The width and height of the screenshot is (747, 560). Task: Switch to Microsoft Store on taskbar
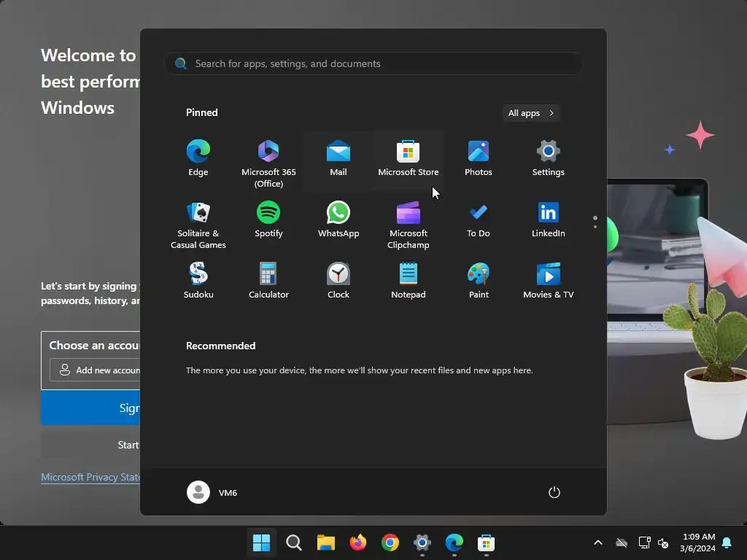coord(486,542)
